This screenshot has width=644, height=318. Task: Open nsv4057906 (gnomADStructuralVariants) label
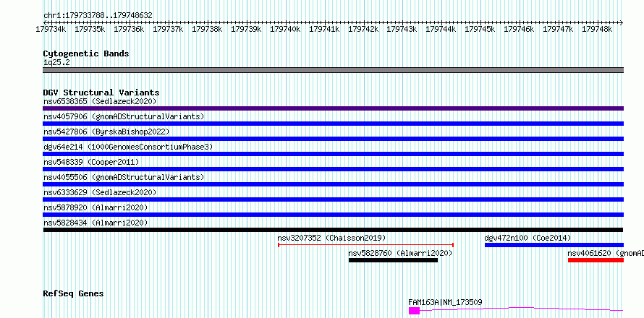tap(124, 116)
